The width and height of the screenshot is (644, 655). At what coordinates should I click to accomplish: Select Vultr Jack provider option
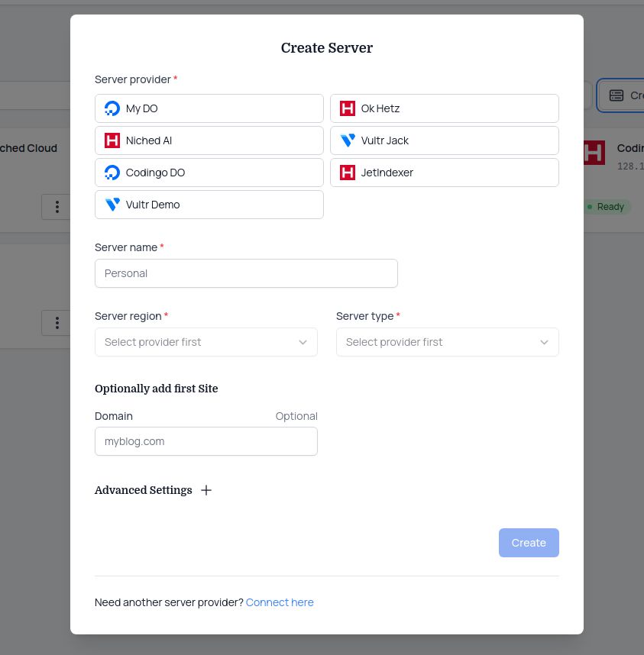(x=444, y=140)
